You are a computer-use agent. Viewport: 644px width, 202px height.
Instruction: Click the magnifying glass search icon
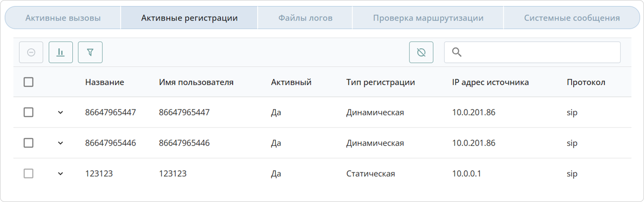tap(457, 52)
